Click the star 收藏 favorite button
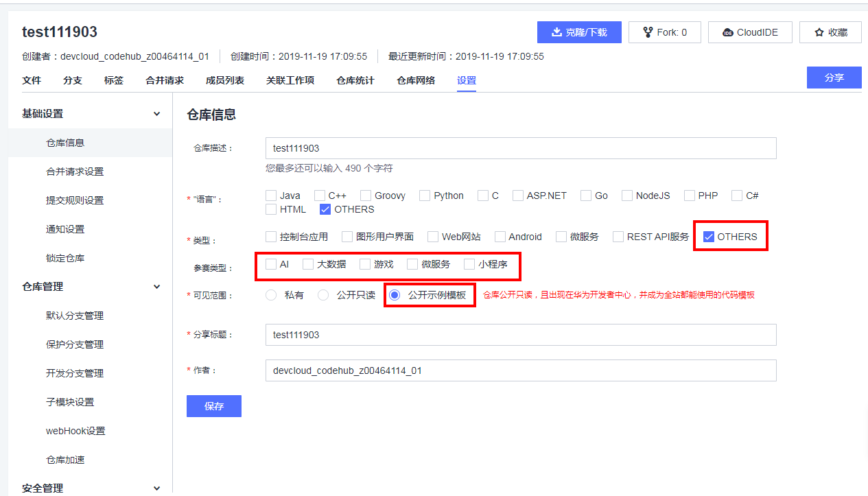868x496 pixels. (x=830, y=32)
